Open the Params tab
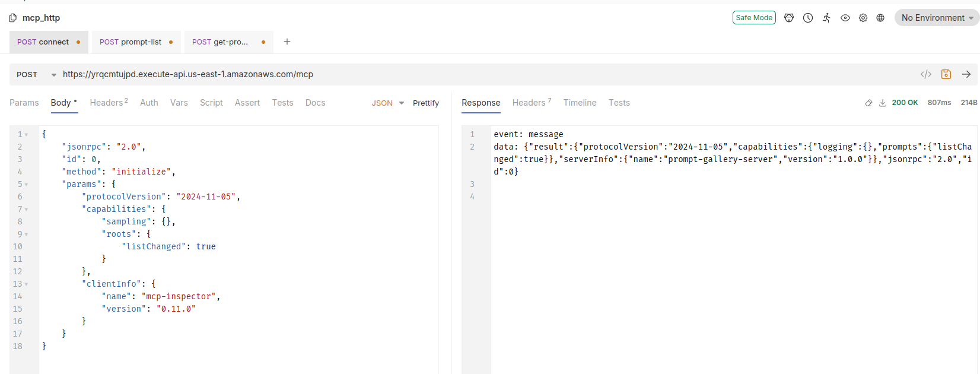 [x=24, y=103]
